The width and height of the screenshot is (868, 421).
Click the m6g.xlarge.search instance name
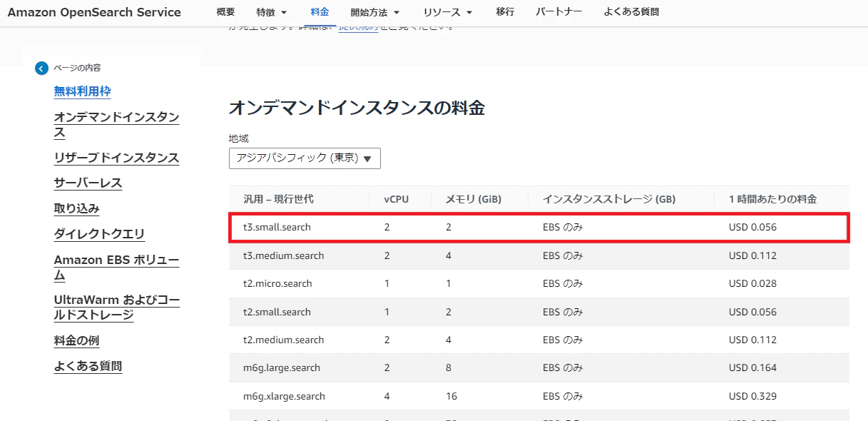click(x=285, y=396)
